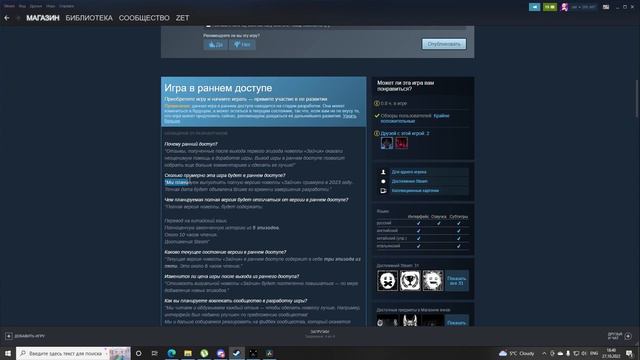Click the Steam achievements circle icon
640x360 pixels.
[x=383, y=181]
